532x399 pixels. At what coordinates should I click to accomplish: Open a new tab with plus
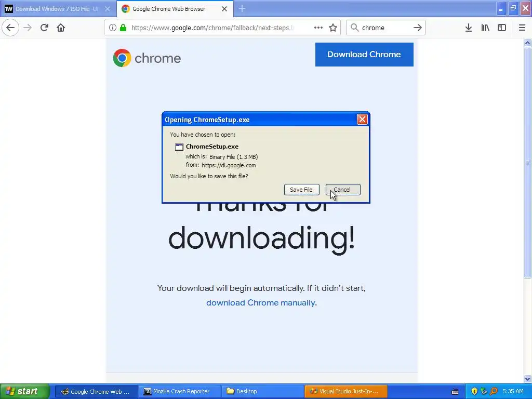click(x=242, y=9)
